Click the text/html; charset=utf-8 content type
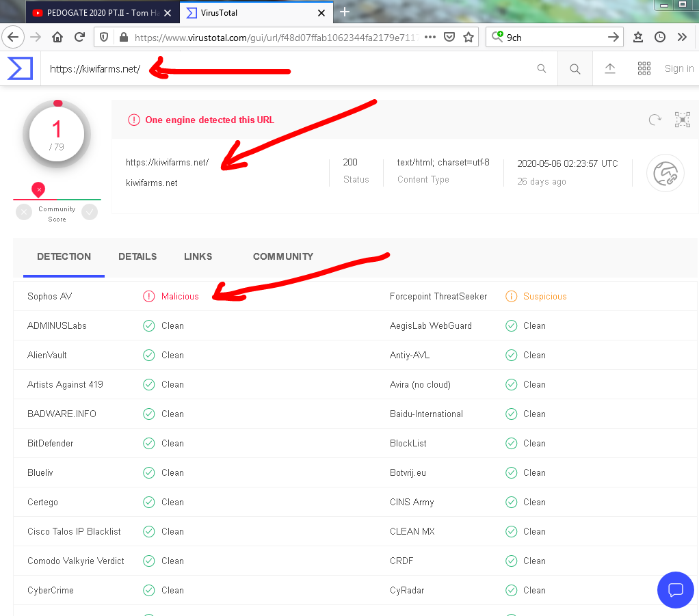Viewport: 699px width, 616px height. (x=443, y=162)
